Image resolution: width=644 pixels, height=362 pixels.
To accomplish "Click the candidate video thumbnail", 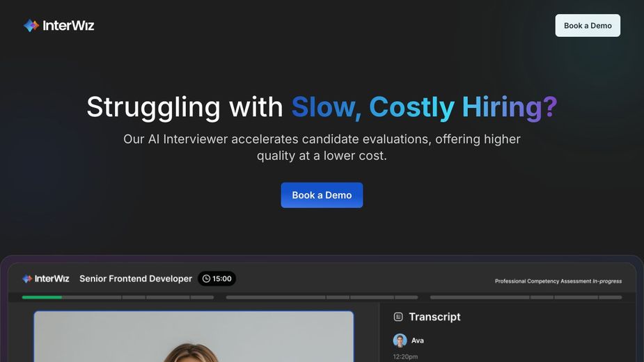I will (194, 336).
